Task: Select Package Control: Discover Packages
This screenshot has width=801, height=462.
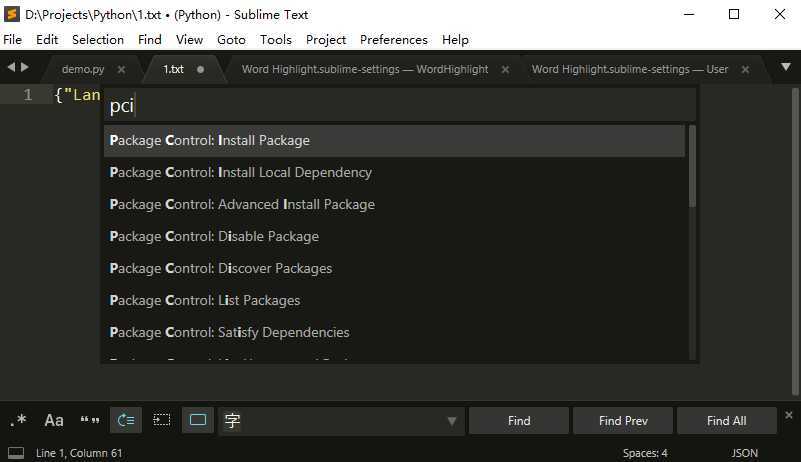Action: point(394,268)
